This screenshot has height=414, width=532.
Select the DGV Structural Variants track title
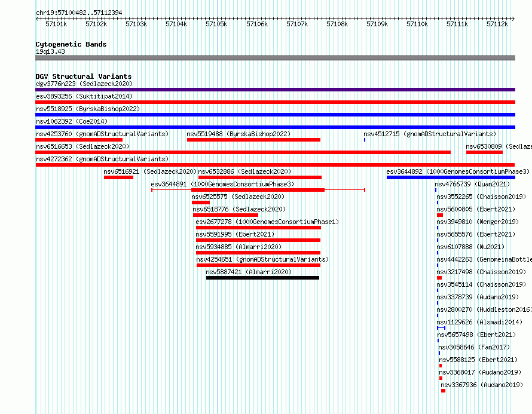(84, 76)
